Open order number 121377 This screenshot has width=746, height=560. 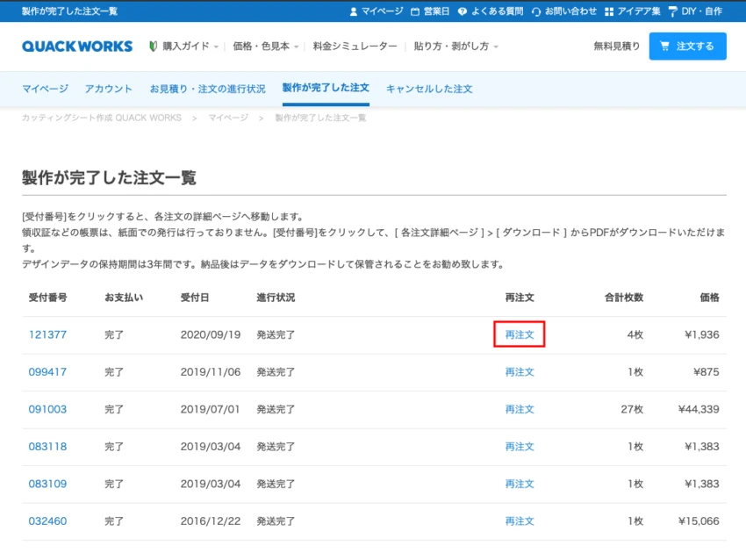pos(47,334)
